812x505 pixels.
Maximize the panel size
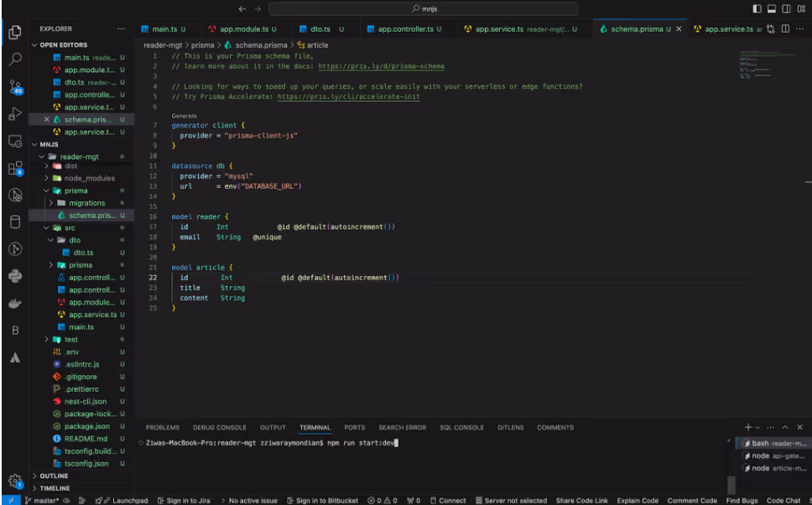pyautogui.click(x=785, y=427)
